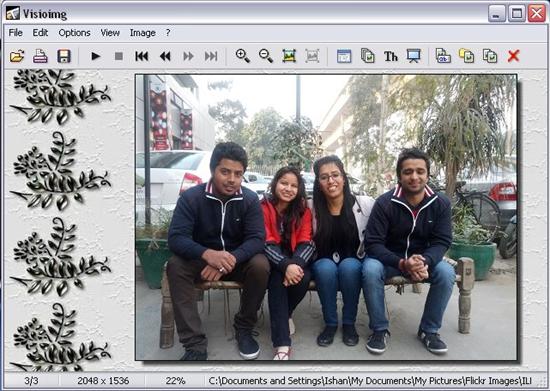Jump to the last image

(x=211, y=56)
